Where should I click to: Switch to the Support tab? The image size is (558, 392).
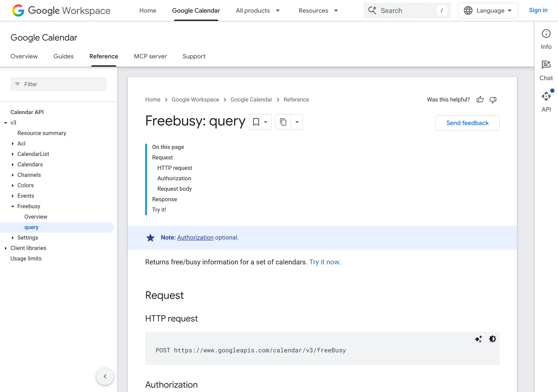click(x=194, y=56)
